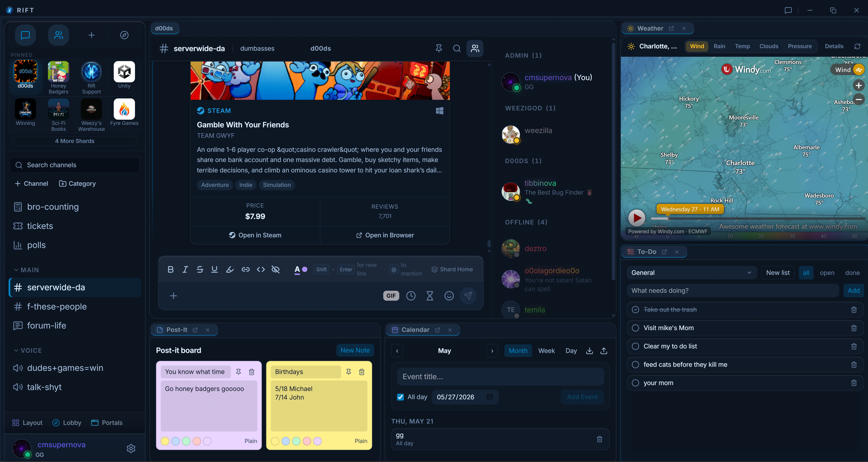Click the 'What needs doing?' input
Image resolution: width=868 pixels, height=462 pixels.
coord(733,290)
